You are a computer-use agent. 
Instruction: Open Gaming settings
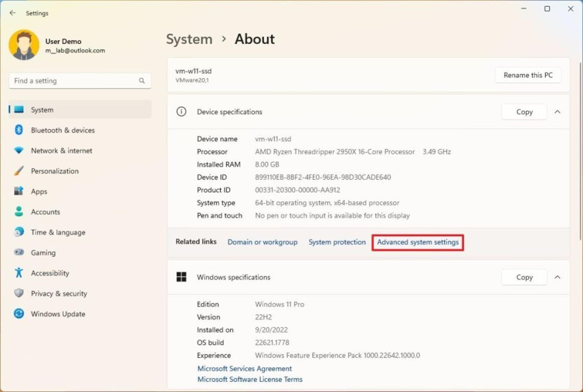(x=80, y=253)
